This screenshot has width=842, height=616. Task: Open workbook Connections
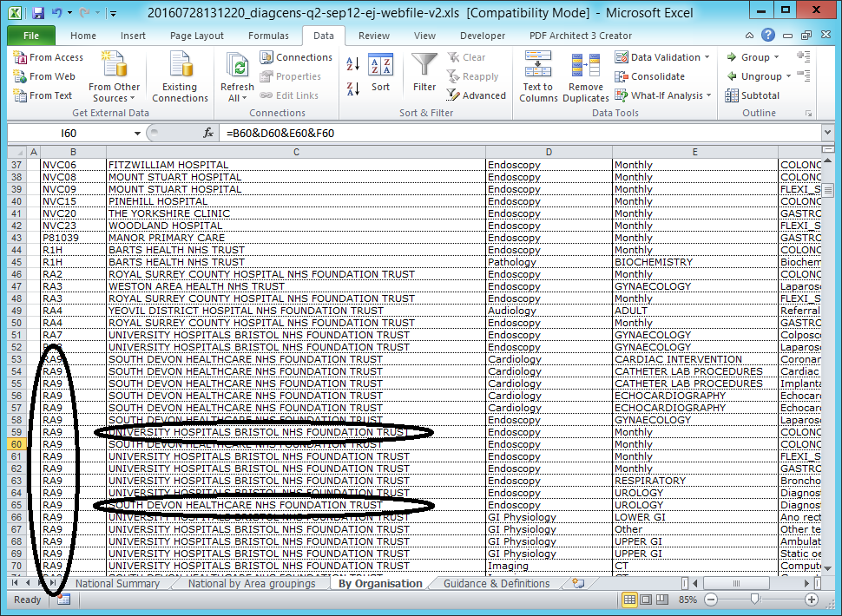[x=296, y=57]
